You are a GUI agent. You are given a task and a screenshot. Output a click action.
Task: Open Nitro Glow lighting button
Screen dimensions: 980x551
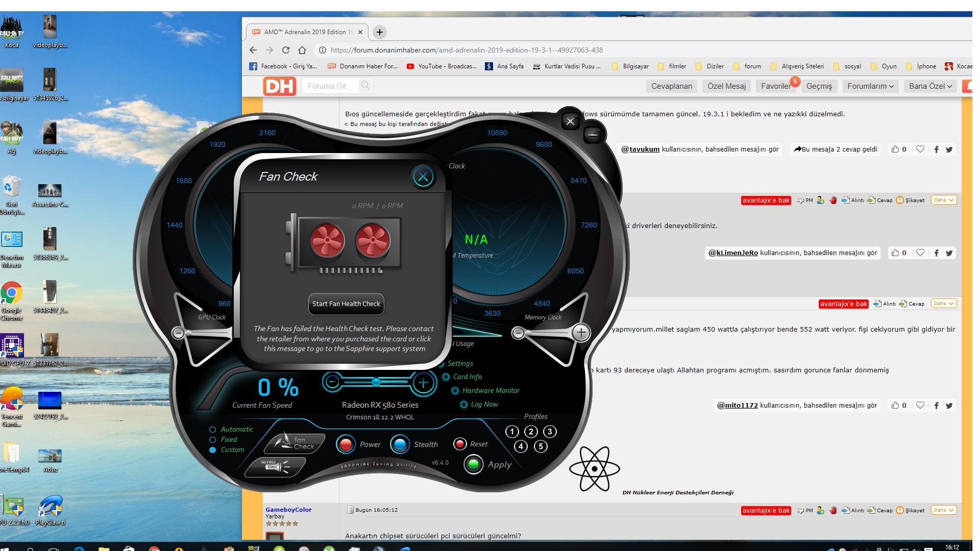point(275,466)
